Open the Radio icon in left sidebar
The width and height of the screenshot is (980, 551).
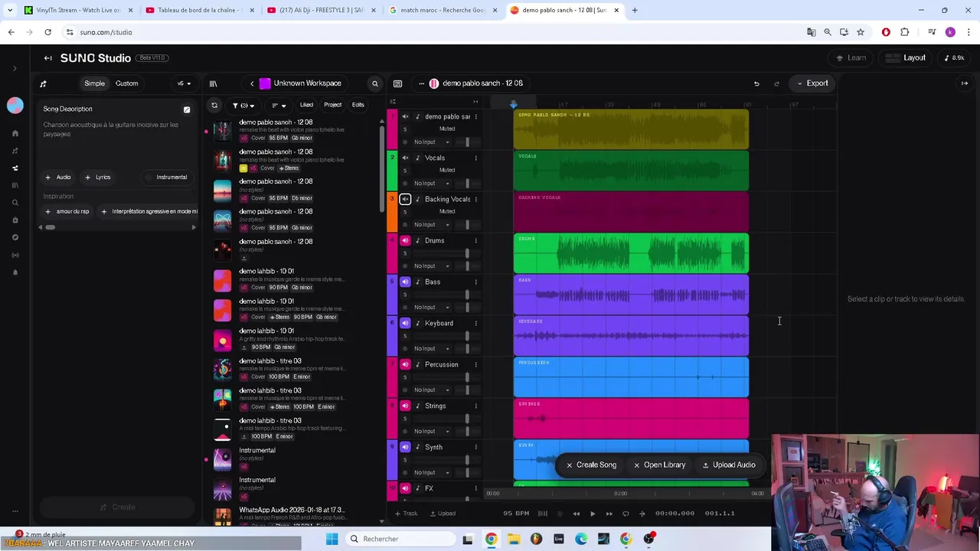click(15, 255)
